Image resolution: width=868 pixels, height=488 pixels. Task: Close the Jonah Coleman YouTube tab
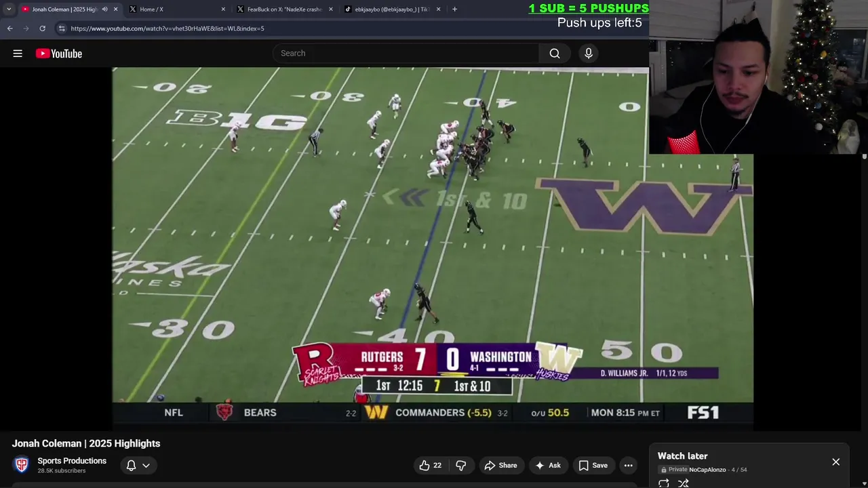[x=115, y=9]
